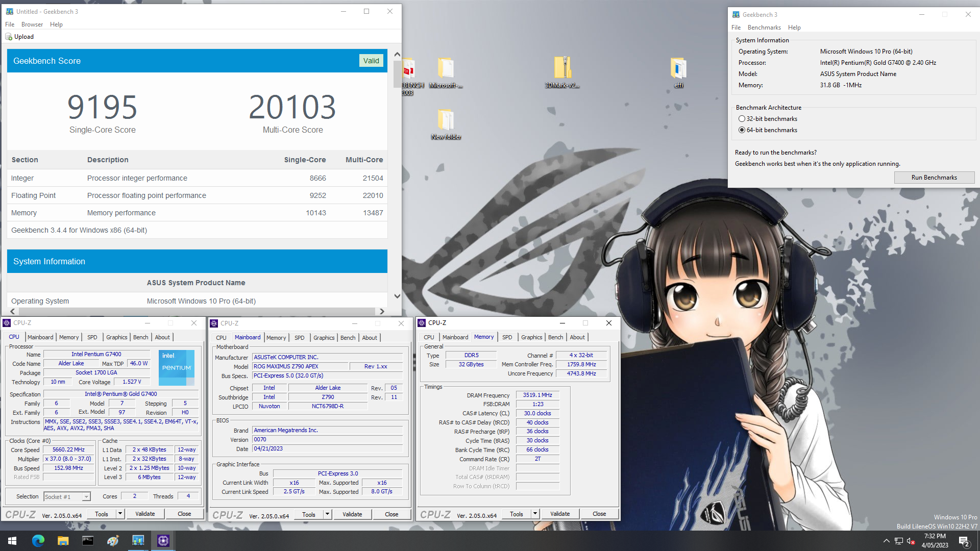The image size is (980, 551).
Task: Launch Microsoft Edge from taskbar
Action: coord(38,541)
